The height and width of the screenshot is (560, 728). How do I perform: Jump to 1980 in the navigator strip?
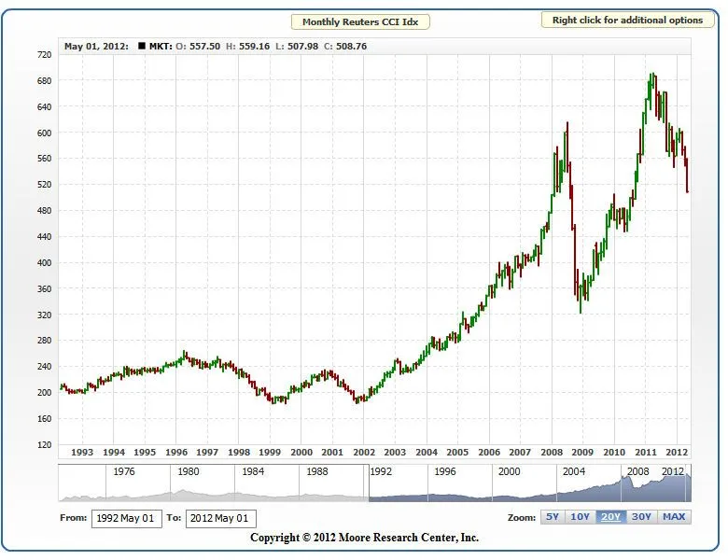click(189, 471)
